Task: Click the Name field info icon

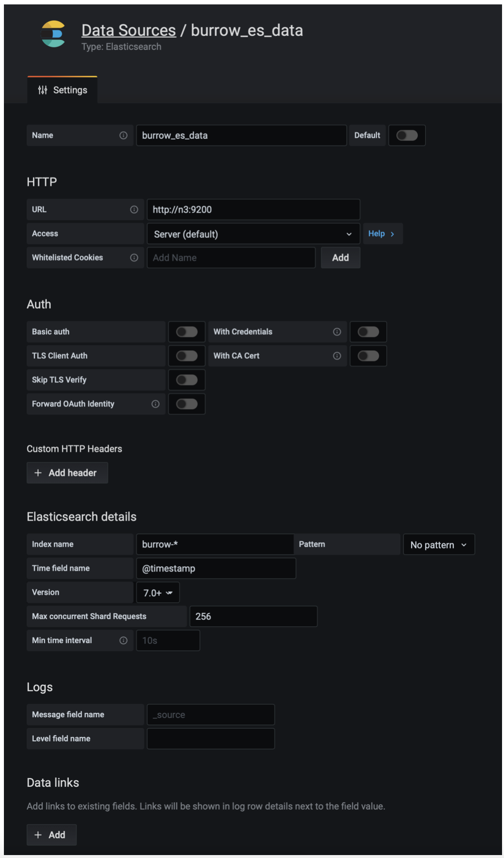Action: click(123, 135)
